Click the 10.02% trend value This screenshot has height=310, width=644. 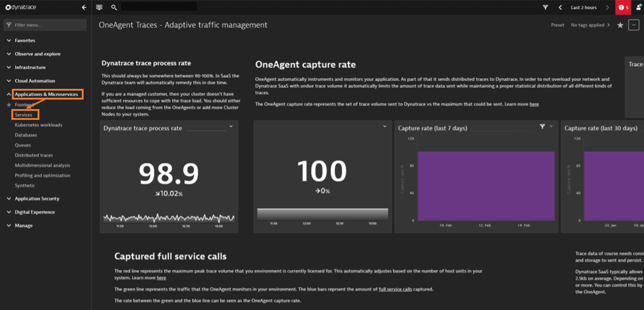point(169,193)
